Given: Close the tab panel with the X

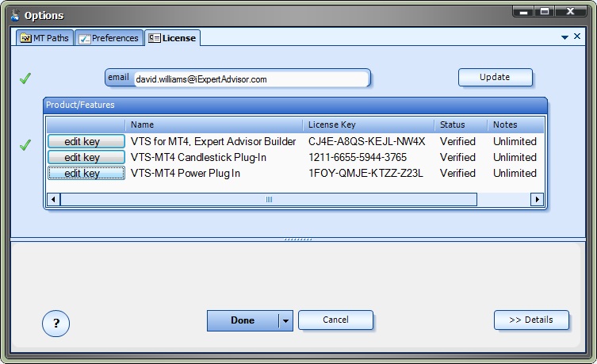Looking at the screenshot, I should click(x=577, y=36).
